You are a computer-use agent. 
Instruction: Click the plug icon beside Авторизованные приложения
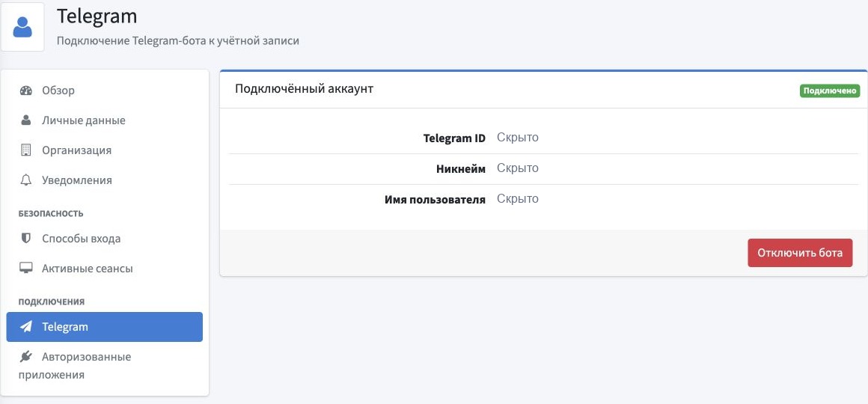[26, 357]
